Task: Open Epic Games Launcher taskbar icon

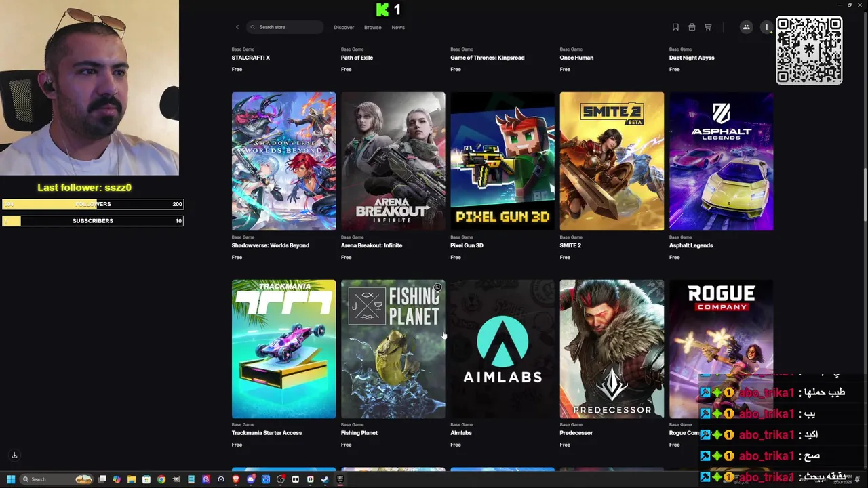Action: pos(340,479)
